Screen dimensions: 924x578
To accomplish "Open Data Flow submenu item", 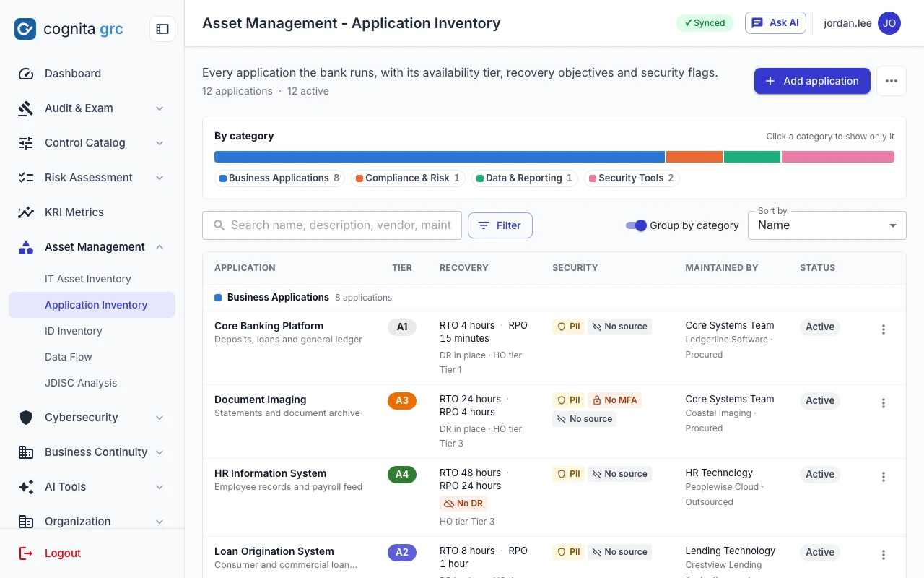I will (x=92, y=357).
